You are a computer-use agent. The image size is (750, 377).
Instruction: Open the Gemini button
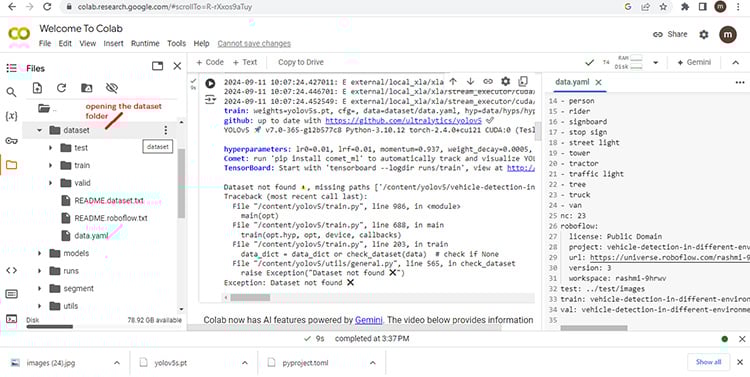click(694, 62)
